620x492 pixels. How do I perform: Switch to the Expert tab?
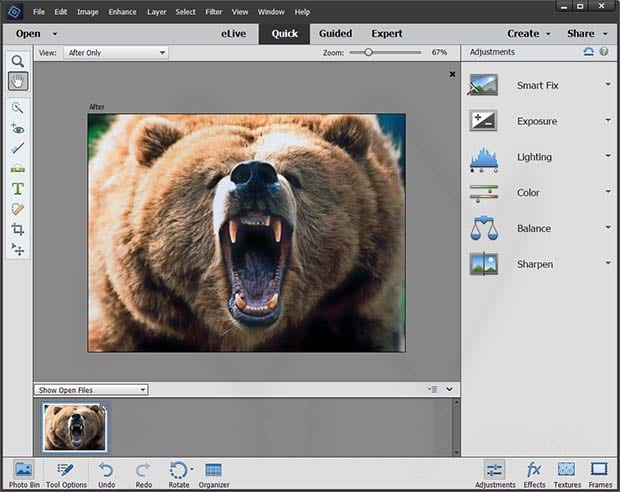pyautogui.click(x=387, y=34)
